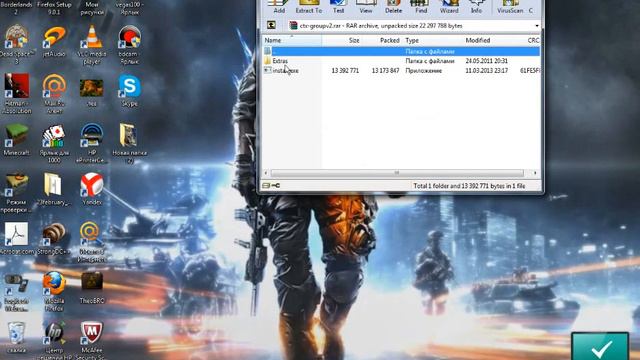Open the cards shortcut 'Ярлык для 1000'
The image size is (640, 360).
tap(54, 143)
